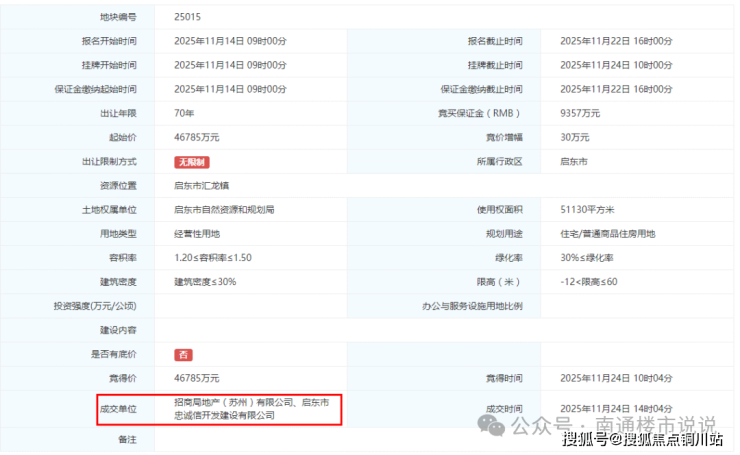Click the 限高（米）label
740x455 pixels.
click(x=499, y=282)
